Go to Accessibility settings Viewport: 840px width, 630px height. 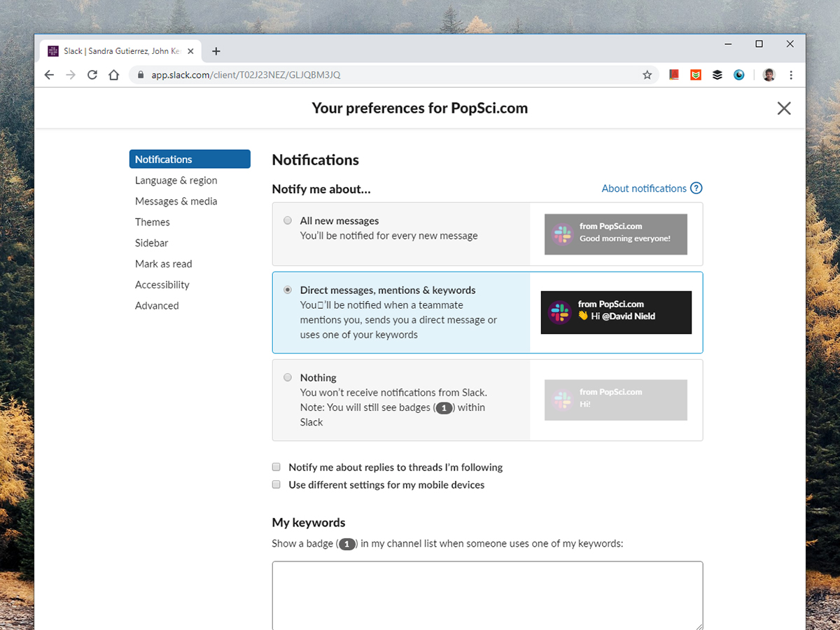[x=162, y=285]
